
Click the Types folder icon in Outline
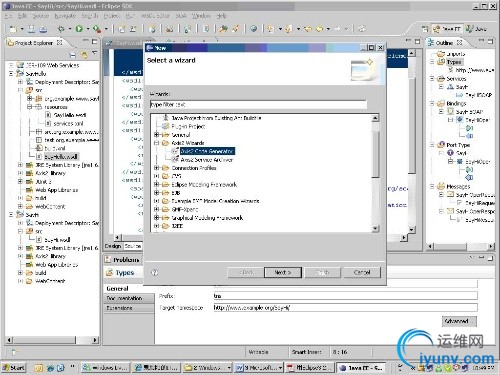441,62
